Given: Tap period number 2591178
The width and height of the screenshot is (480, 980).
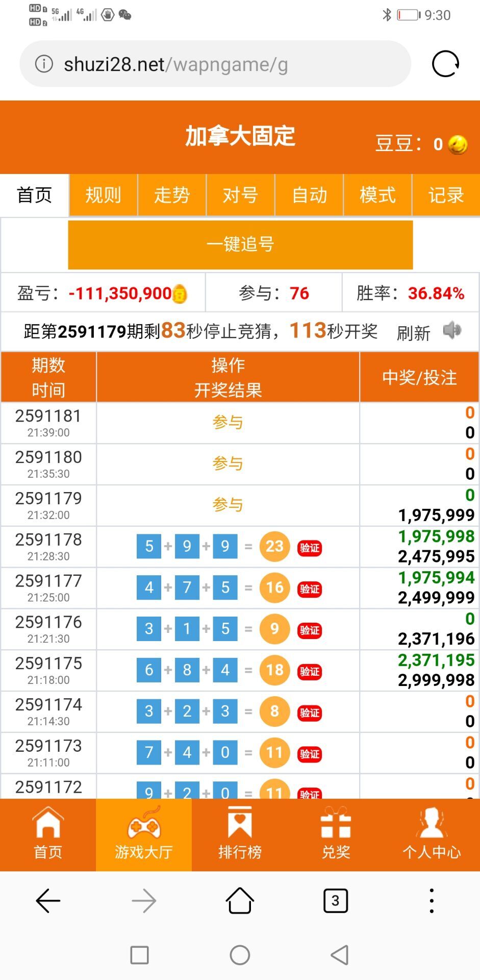Looking at the screenshot, I should click(48, 540).
